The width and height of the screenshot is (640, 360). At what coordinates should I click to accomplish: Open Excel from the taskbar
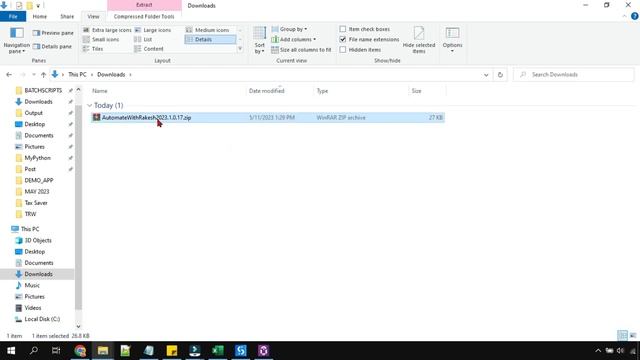[x=218, y=351]
